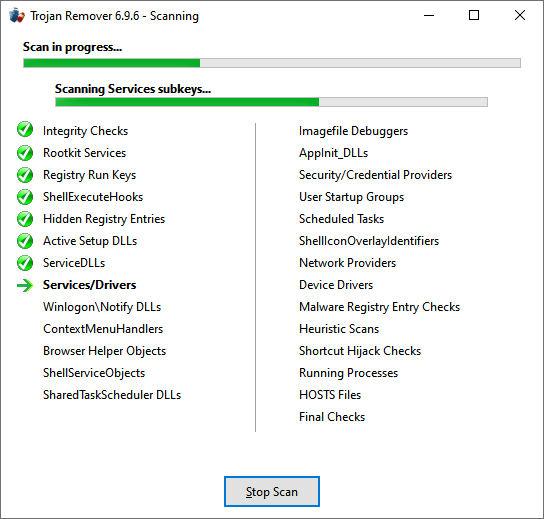Viewport: 544px width, 519px height.
Task: Click the green checkmark beside Active Setup DLLs
Action: point(25,241)
